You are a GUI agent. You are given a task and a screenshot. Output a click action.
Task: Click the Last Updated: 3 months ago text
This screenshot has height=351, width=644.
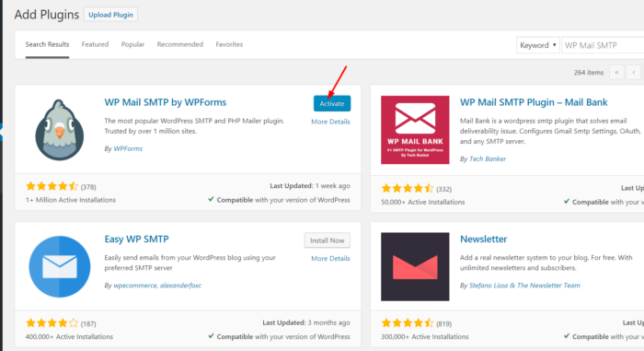pos(306,322)
